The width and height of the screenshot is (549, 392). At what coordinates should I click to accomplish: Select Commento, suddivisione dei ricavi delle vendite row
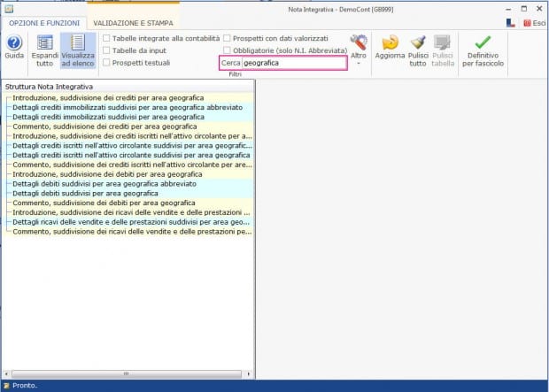tap(132, 231)
